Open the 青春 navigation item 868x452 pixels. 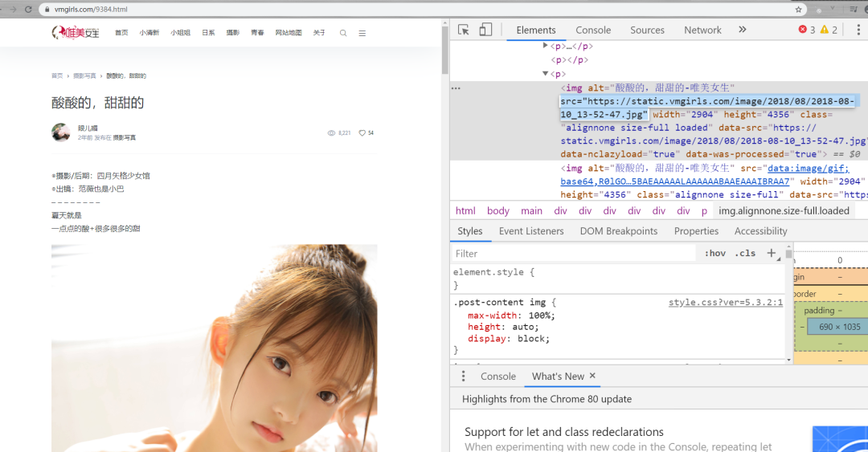(x=257, y=33)
